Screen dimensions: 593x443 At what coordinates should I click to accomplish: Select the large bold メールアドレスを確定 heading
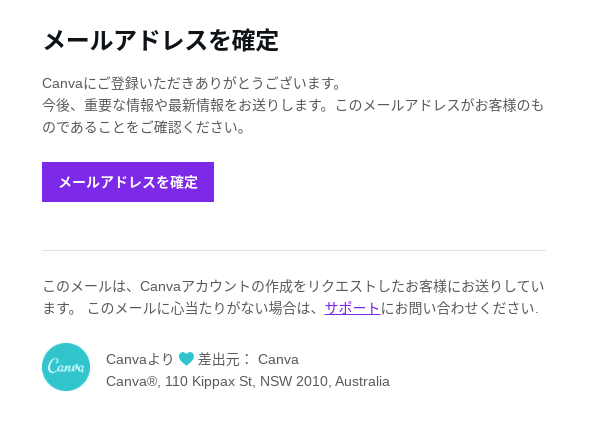click(161, 40)
